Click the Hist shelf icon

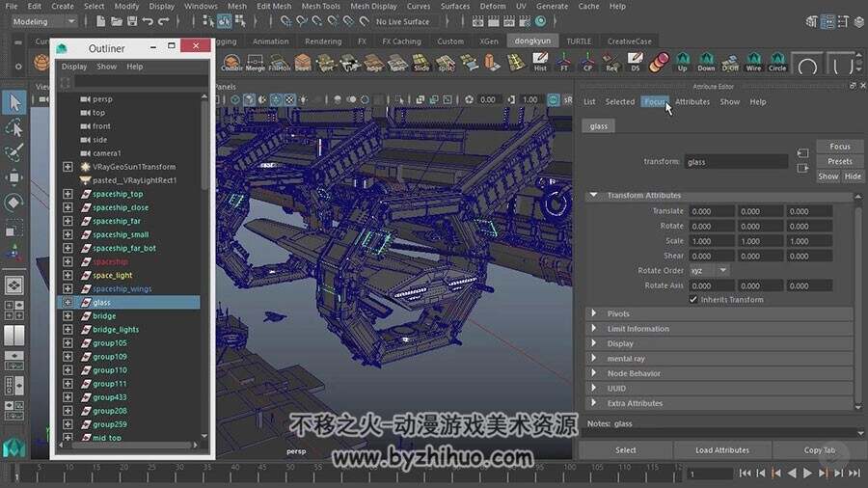click(540, 62)
